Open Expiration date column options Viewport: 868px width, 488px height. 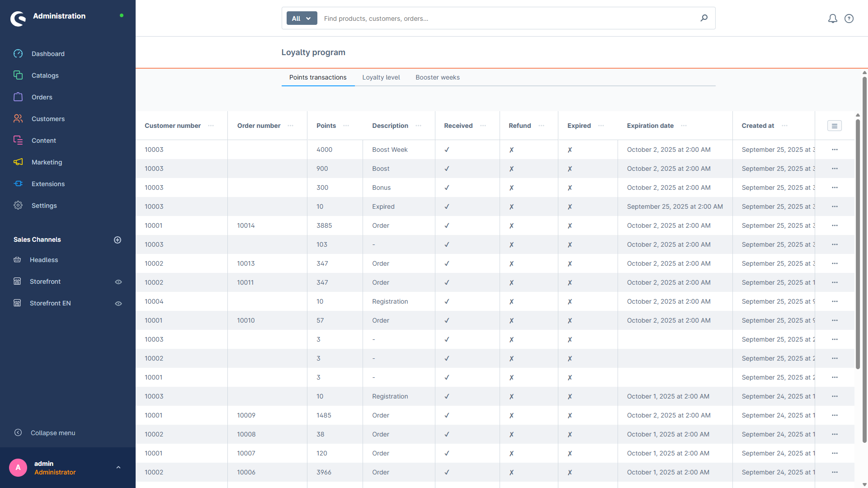tap(684, 126)
